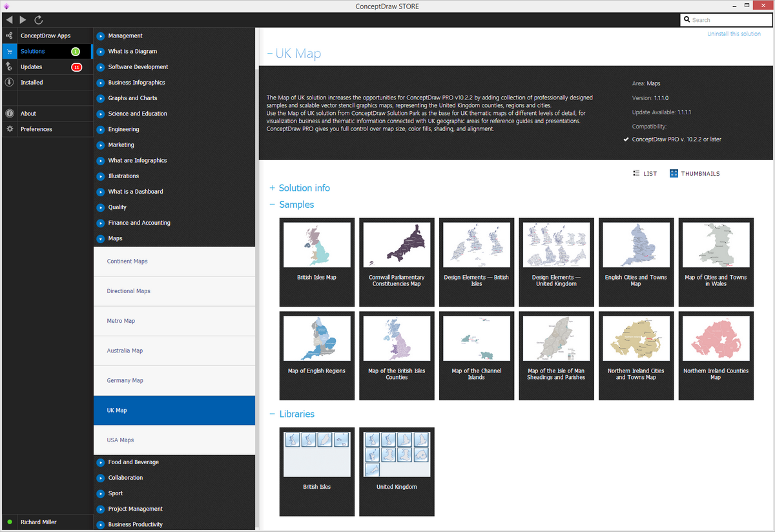The image size is (775, 532).
Task: Select UK Map solution
Action: click(174, 410)
